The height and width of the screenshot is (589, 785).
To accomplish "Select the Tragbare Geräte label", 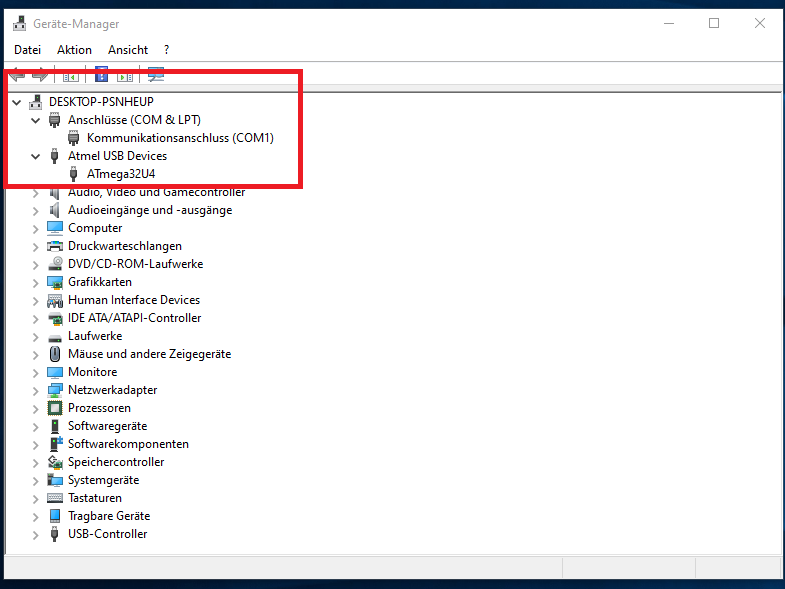I will pyautogui.click(x=109, y=516).
